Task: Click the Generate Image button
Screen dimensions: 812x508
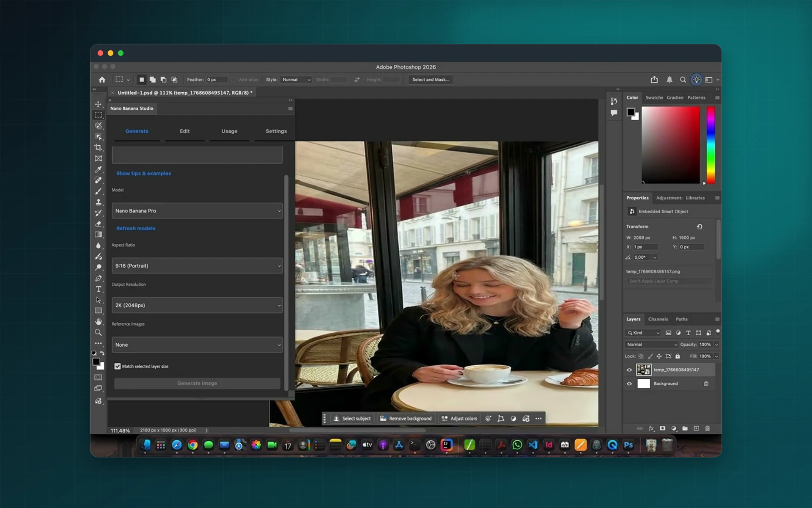Action: coord(197,383)
